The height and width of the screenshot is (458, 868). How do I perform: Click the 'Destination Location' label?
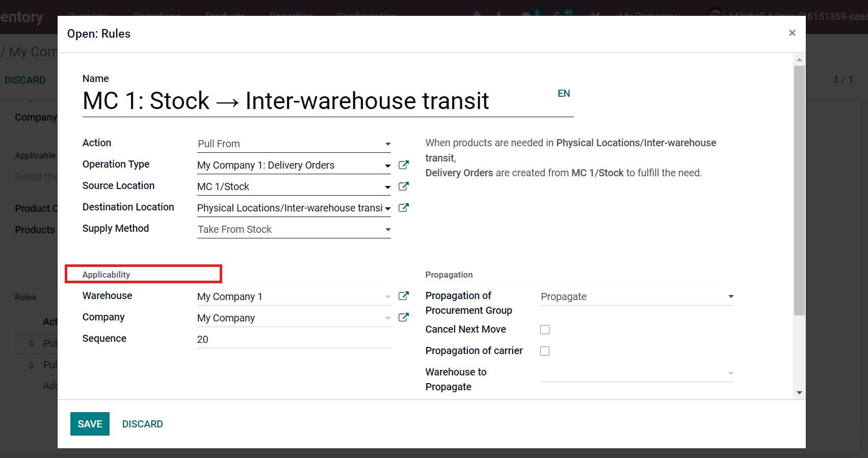128,207
